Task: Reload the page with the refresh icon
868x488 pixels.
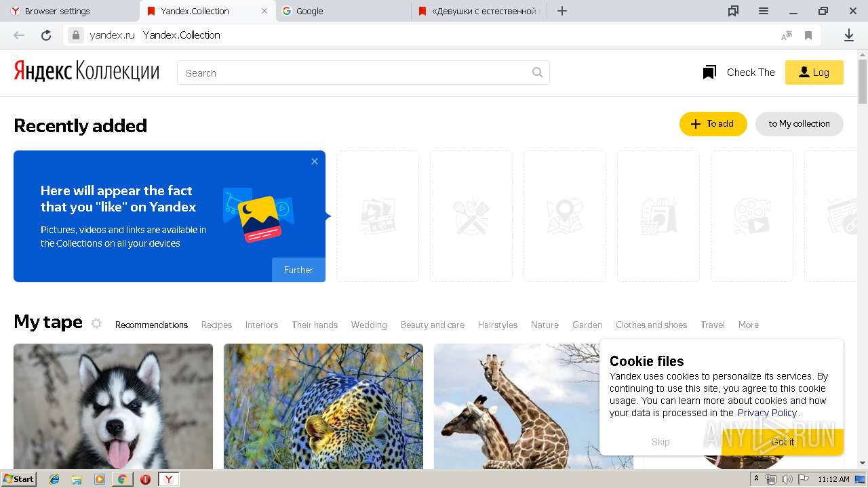Action: pos(46,35)
